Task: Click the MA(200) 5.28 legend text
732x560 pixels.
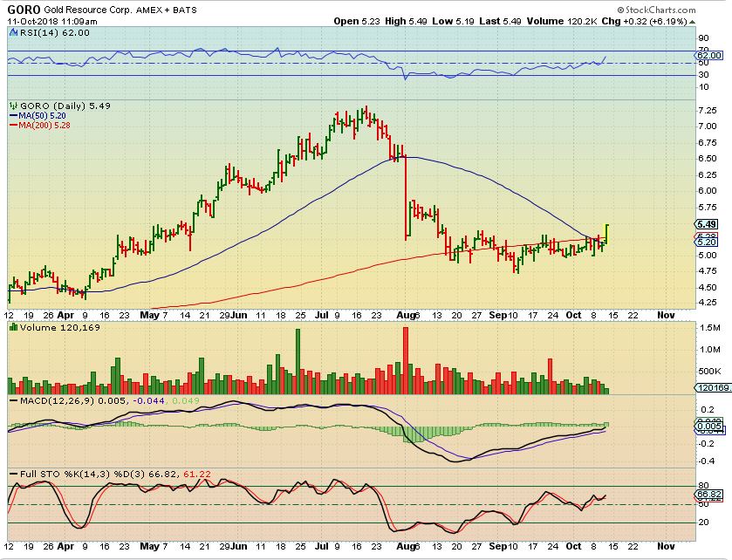Action: tap(44, 125)
